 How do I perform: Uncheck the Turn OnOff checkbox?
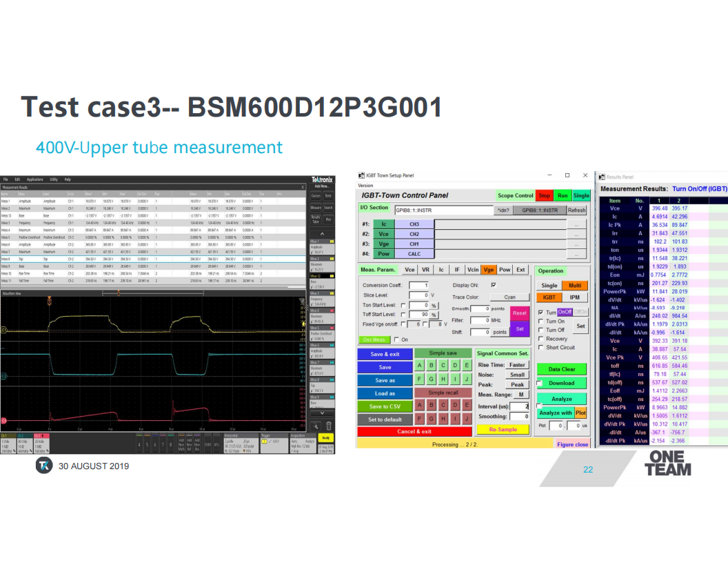pyautogui.click(x=540, y=312)
